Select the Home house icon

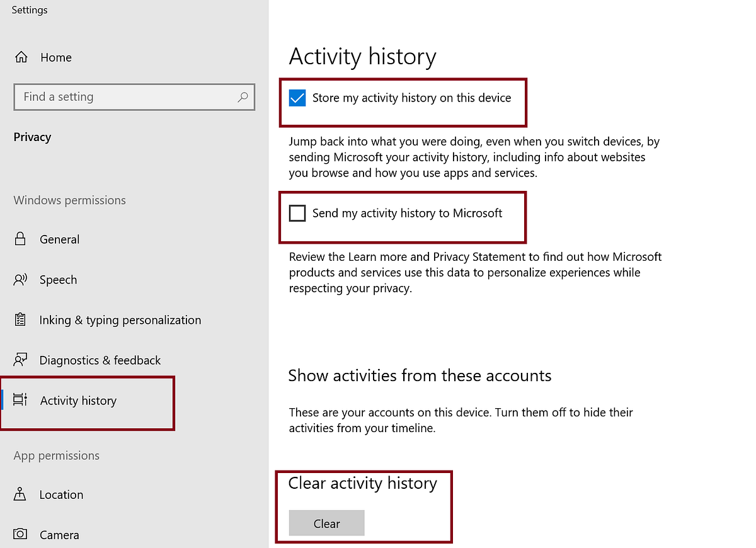tap(21, 57)
